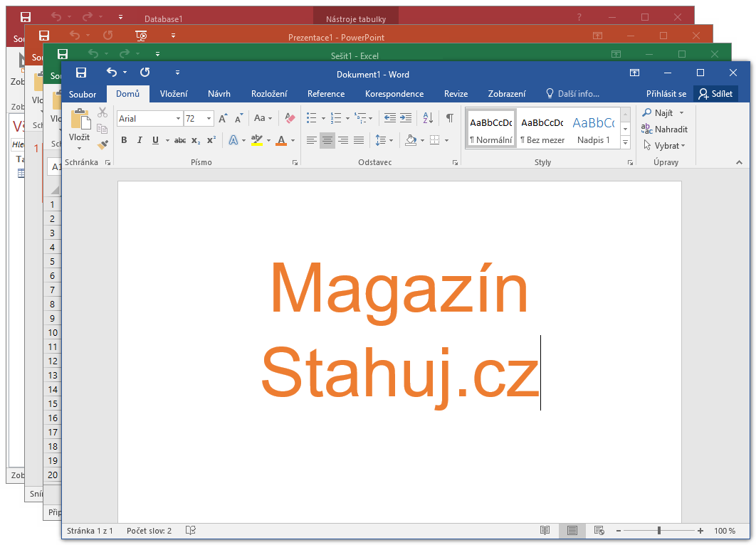Toggle Underline formatting

155,140
